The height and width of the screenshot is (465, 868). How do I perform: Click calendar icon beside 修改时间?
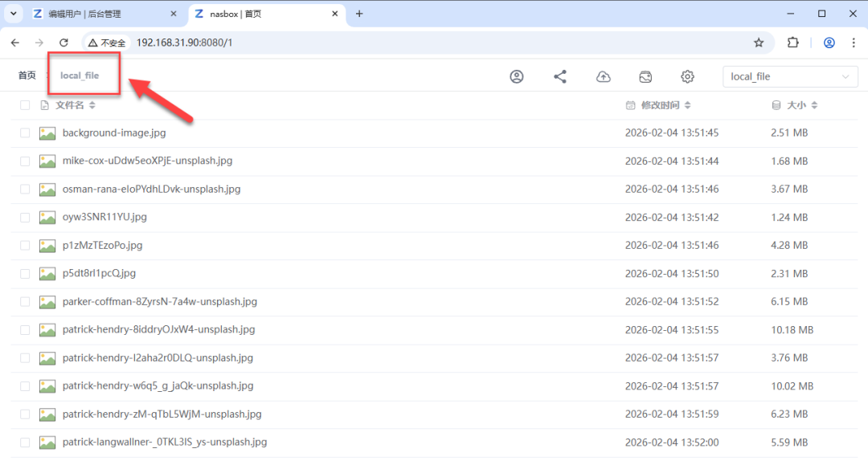click(x=631, y=105)
